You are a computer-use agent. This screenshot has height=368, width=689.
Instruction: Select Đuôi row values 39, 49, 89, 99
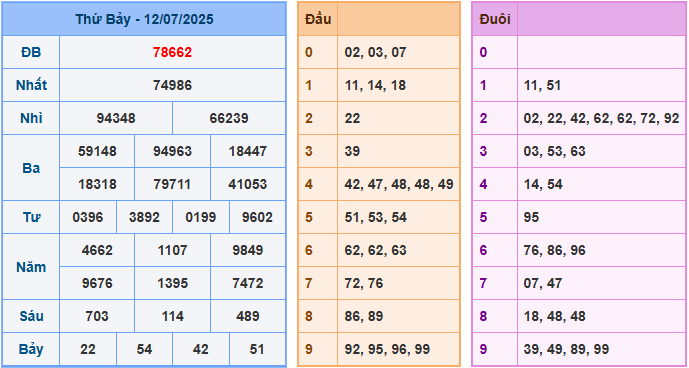[x=566, y=349]
